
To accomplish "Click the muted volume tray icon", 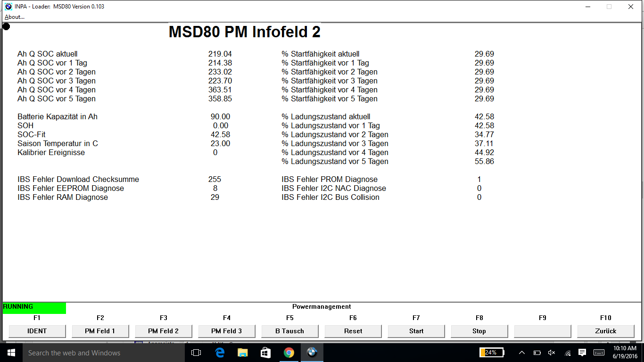I will [552, 353].
